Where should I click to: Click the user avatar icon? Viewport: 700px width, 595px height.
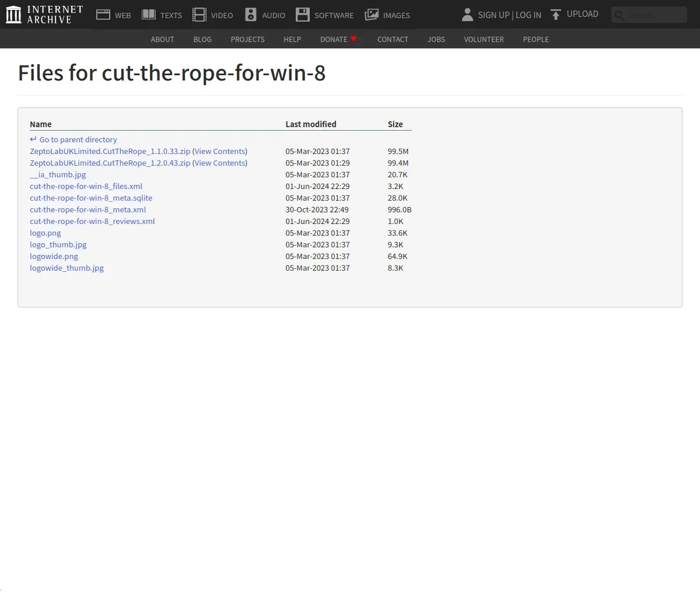pos(467,15)
